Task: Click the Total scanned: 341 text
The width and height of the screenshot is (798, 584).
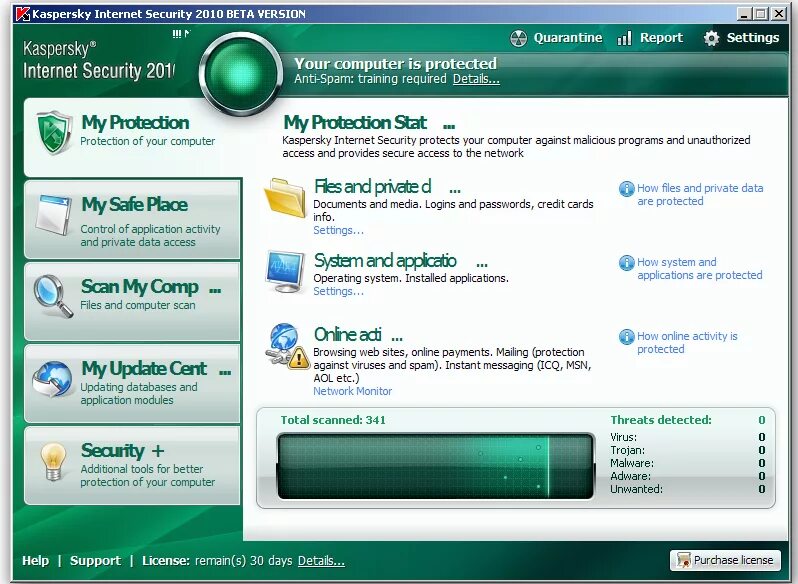Action: click(x=333, y=420)
